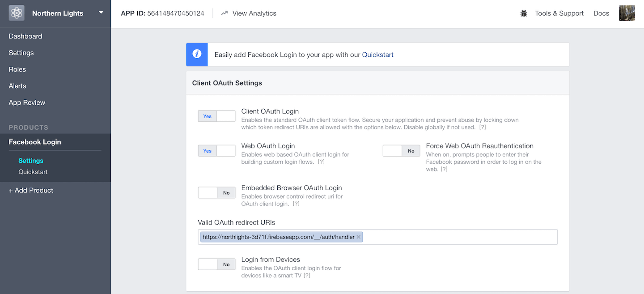Image resolution: width=644 pixels, height=294 pixels.
Task: Click the user profile picture thumbnail
Action: [627, 13]
